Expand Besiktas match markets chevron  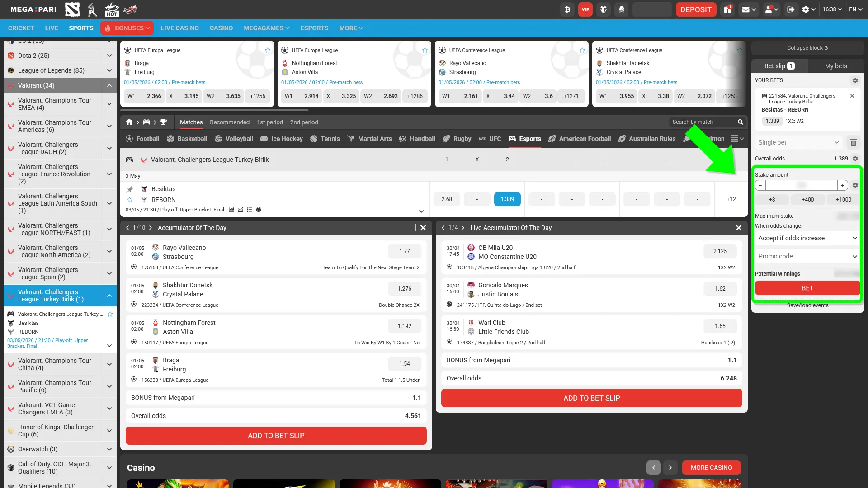421,211
